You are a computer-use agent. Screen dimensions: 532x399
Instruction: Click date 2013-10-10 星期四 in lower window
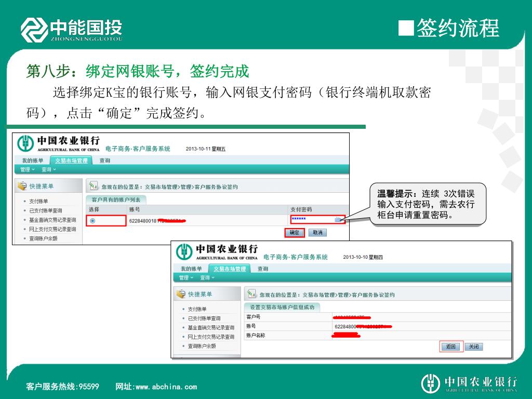click(x=363, y=257)
